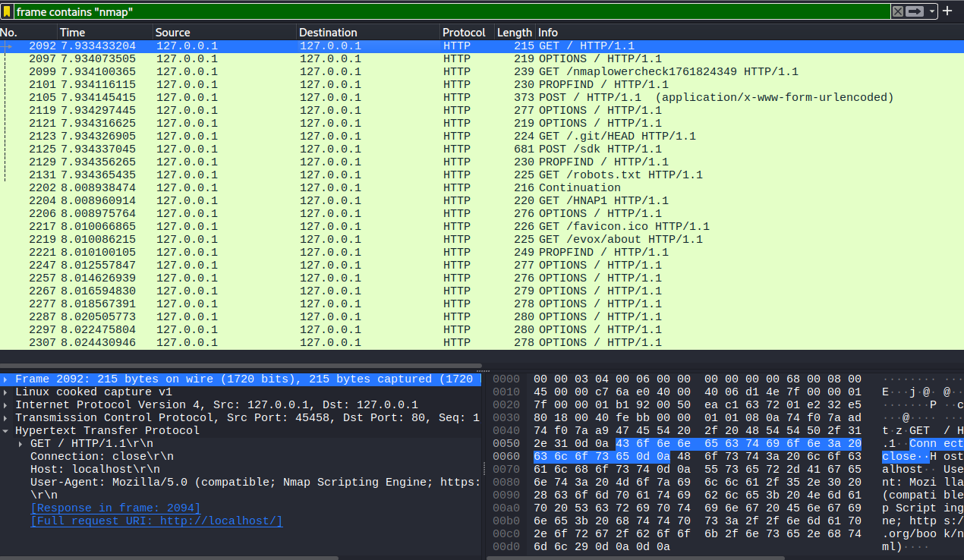This screenshot has height=560, width=964.
Task: Click inside the display filter text field
Action: coord(455,11)
